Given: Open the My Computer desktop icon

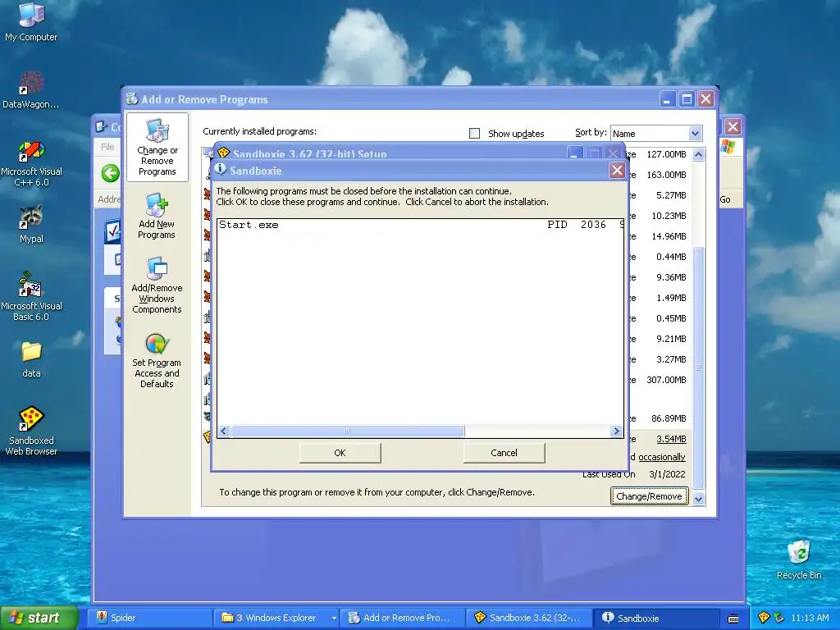Looking at the screenshot, I should (31, 21).
